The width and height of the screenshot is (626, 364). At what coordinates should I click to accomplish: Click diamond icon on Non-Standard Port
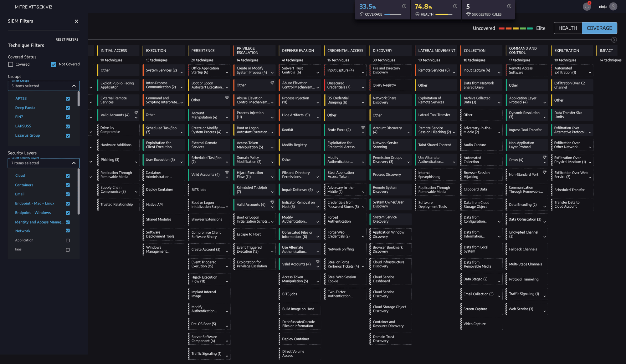click(545, 172)
